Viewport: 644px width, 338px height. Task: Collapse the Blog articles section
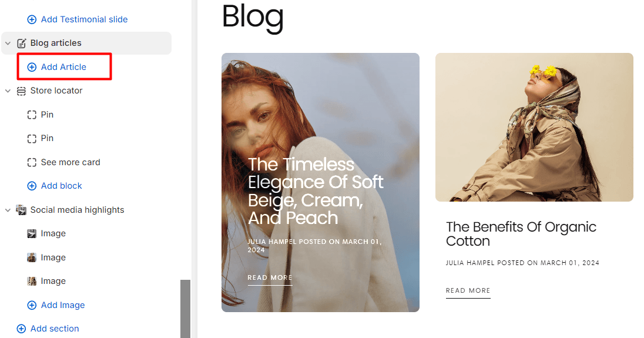[x=8, y=43]
